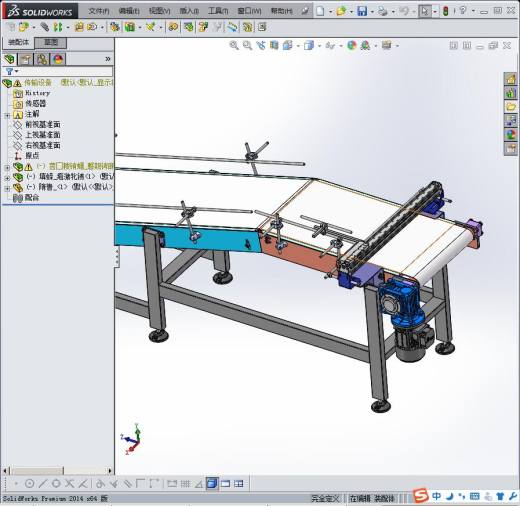Open the 工具 (Tools) menu

218,11
